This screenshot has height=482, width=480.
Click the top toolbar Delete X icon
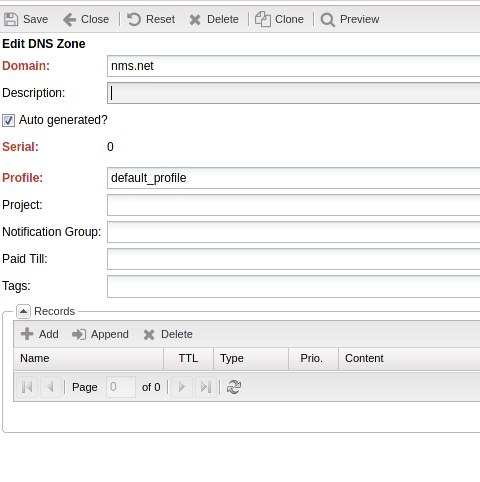pos(195,20)
